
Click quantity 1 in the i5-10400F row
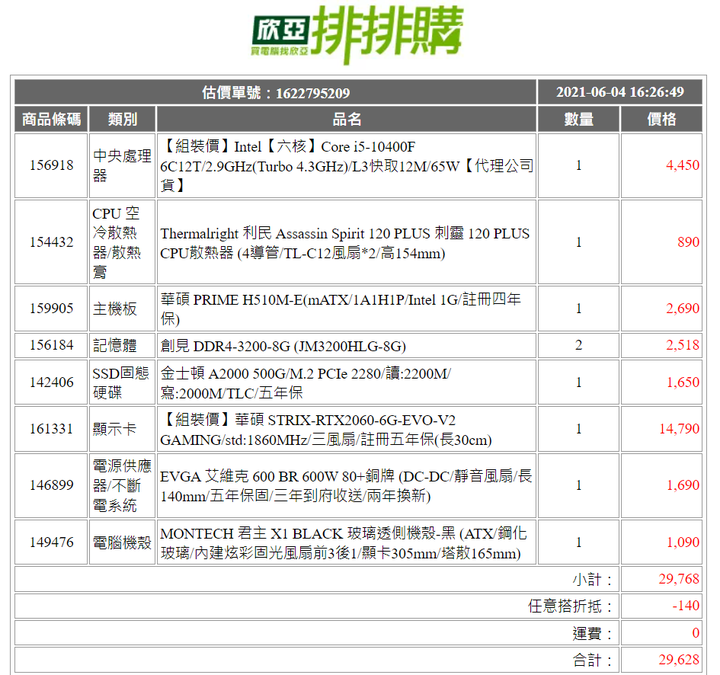click(x=579, y=165)
